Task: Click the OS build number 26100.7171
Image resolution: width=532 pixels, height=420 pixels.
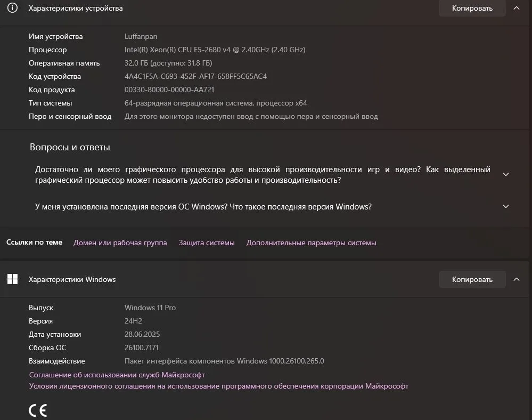Action: [x=142, y=348]
